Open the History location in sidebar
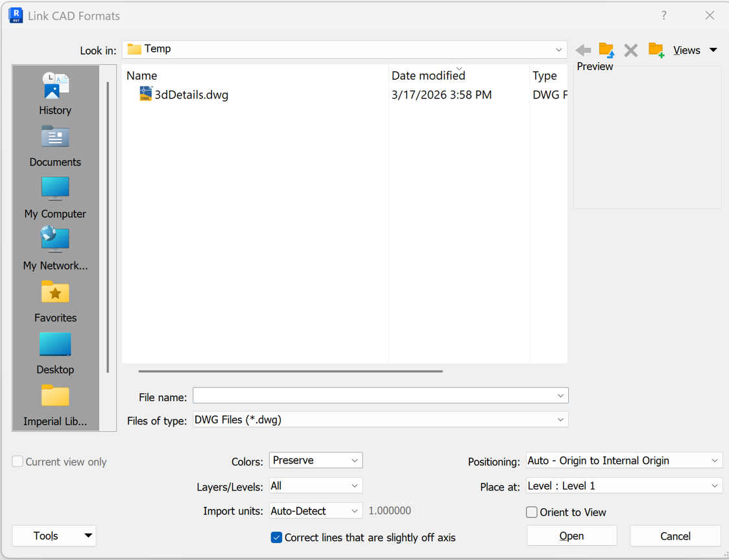The width and height of the screenshot is (729, 560). [x=55, y=94]
